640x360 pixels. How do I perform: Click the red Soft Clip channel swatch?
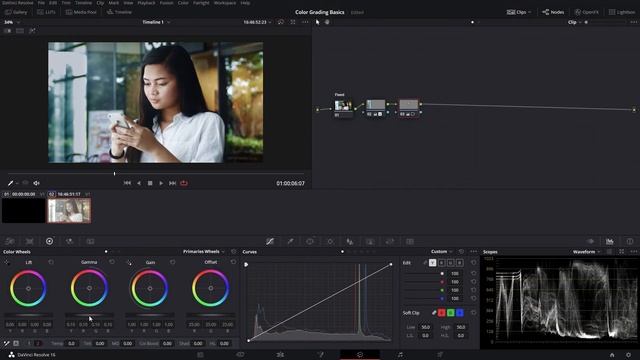442,313
